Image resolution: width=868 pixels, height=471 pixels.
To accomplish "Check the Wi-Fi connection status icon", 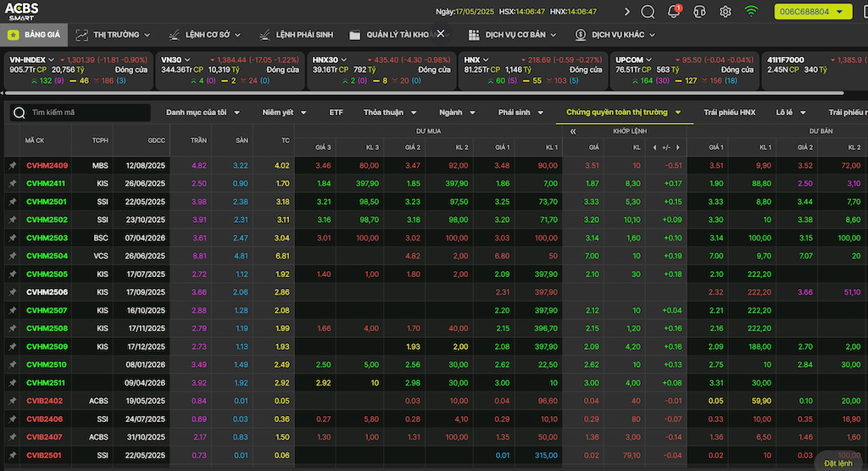I will click(x=751, y=12).
